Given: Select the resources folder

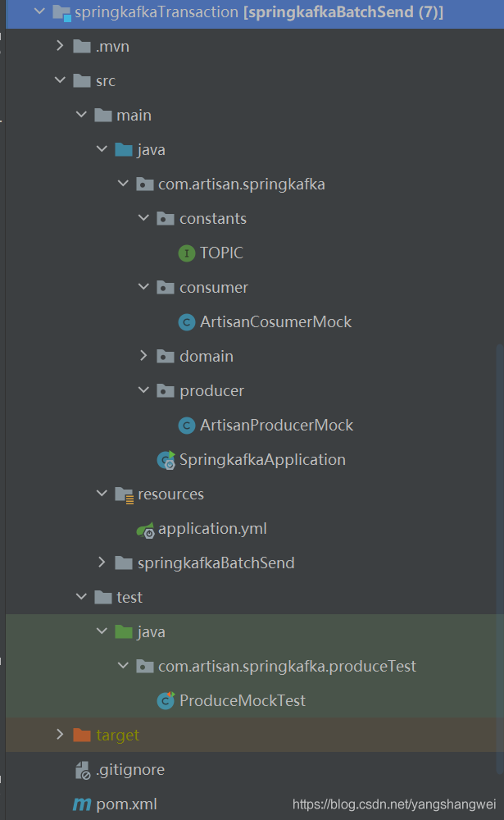Looking at the screenshot, I should [170, 494].
